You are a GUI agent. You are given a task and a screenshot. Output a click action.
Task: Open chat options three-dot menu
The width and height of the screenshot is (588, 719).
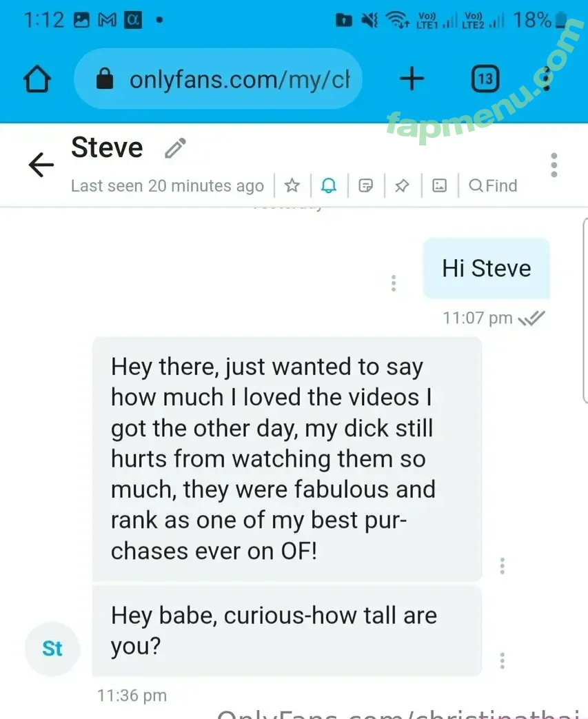click(554, 165)
